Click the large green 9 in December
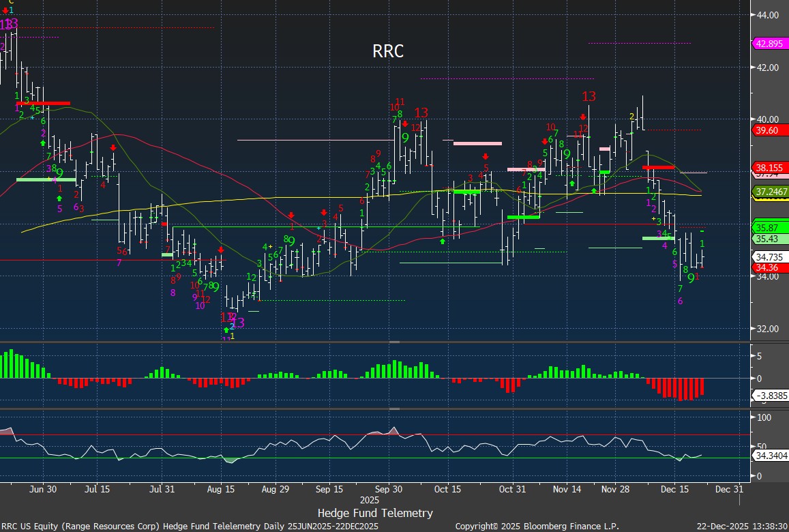789x532 pixels. [691, 278]
